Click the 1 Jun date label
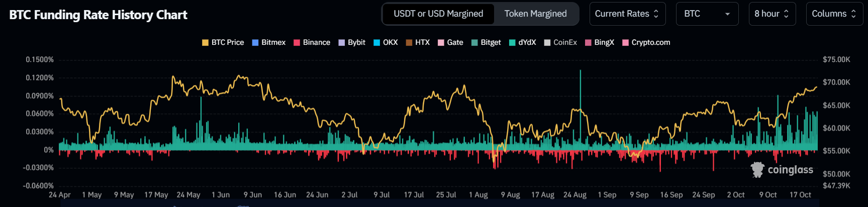868x207 pixels. [x=221, y=194]
